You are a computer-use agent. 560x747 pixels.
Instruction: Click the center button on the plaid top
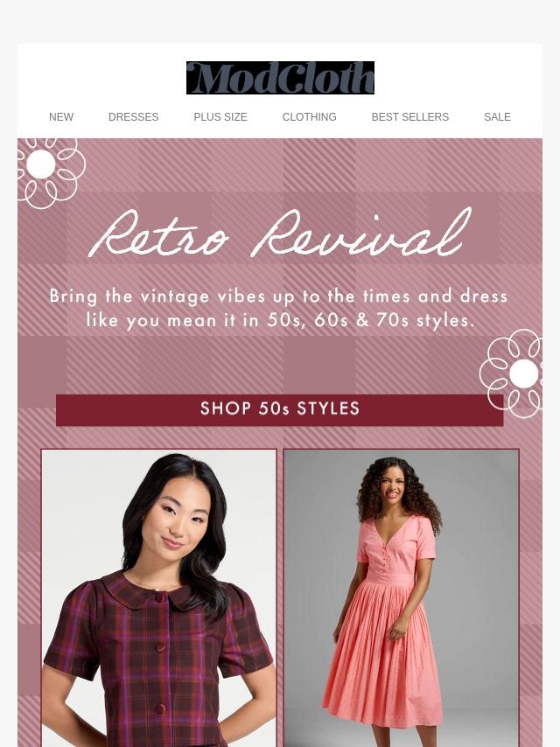[161, 647]
